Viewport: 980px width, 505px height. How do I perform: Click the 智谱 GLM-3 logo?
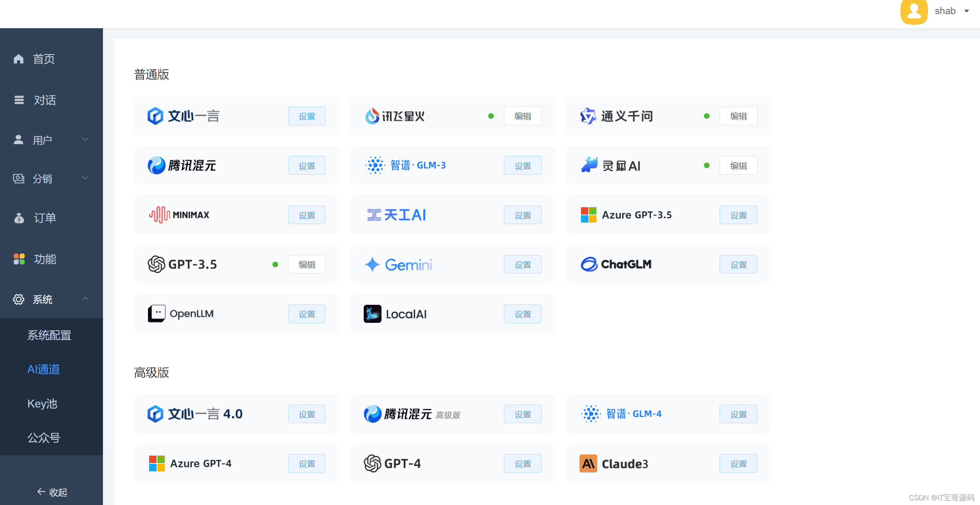375,165
